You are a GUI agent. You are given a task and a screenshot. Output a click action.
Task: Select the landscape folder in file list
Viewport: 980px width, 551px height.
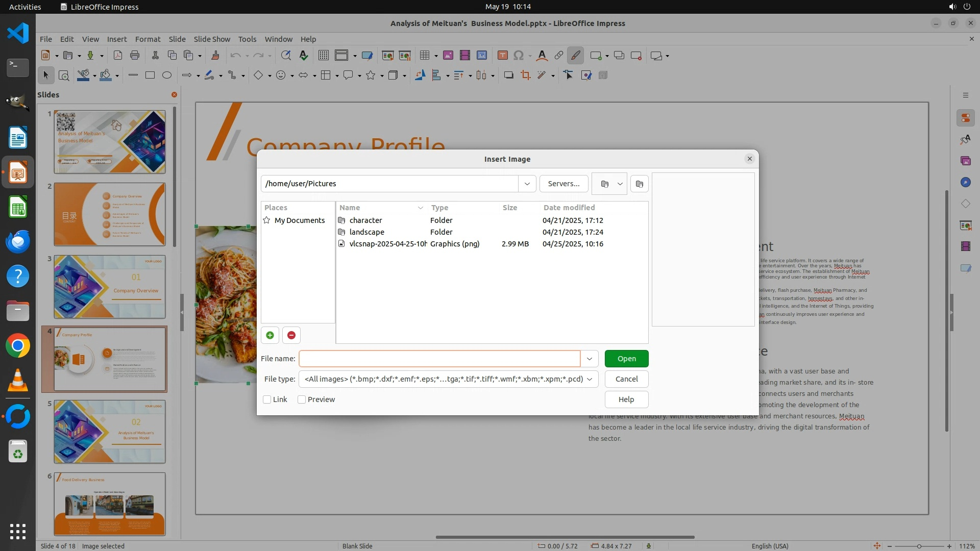(x=366, y=232)
